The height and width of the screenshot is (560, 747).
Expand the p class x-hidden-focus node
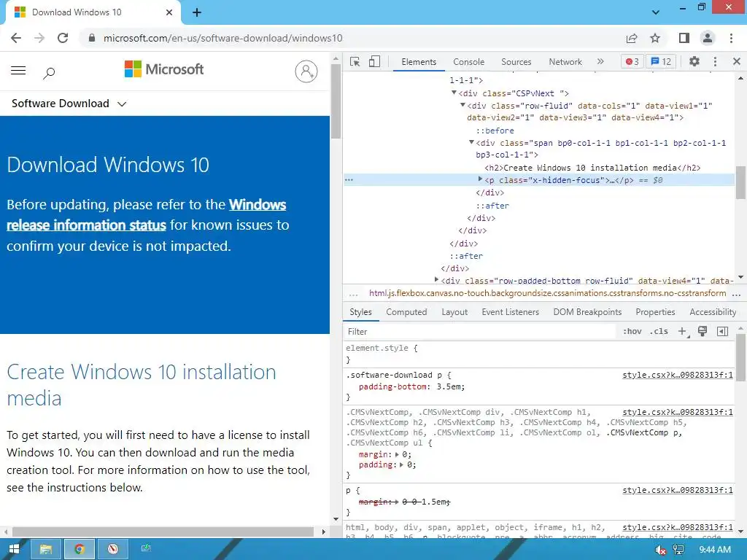[480, 179]
